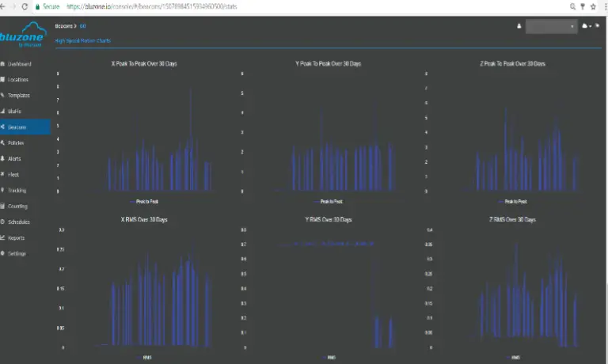Click the Tracking map pin icon
The width and height of the screenshot is (608, 364).
(2, 190)
